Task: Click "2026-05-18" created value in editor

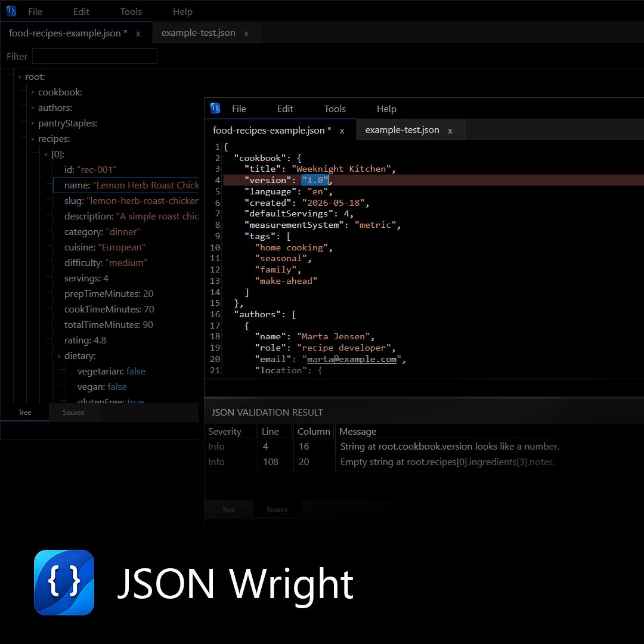Action: pyautogui.click(x=333, y=203)
